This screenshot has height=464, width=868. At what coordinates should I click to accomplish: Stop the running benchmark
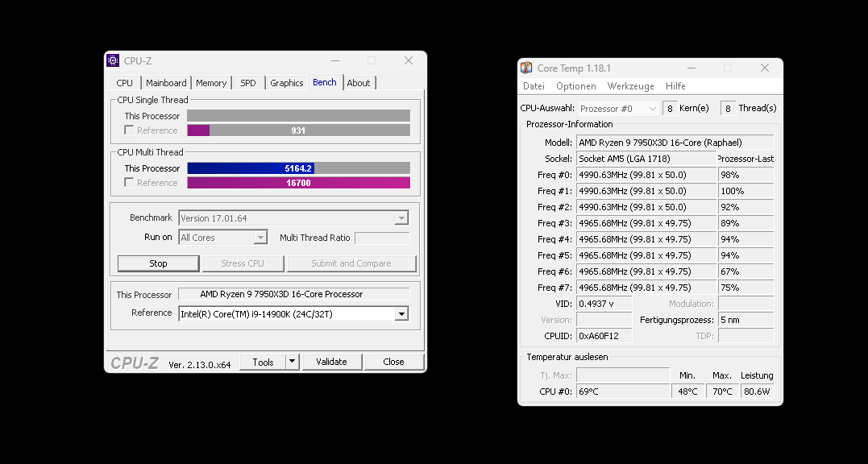pyautogui.click(x=158, y=263)
